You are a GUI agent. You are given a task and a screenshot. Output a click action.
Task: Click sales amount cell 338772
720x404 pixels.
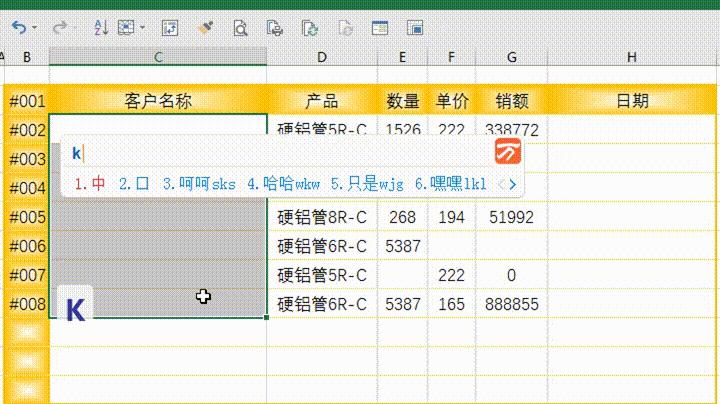click(512, 129)
